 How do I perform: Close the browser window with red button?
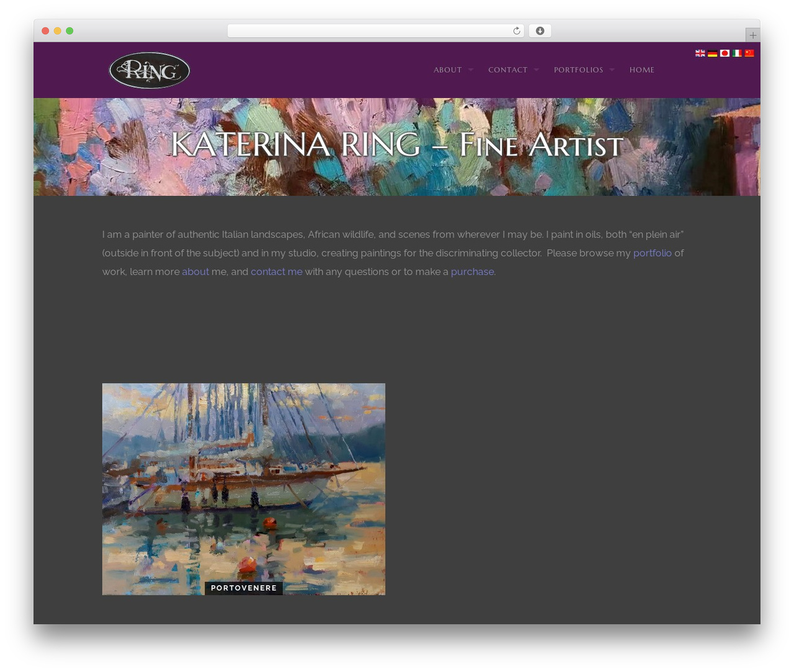point(45,31)
